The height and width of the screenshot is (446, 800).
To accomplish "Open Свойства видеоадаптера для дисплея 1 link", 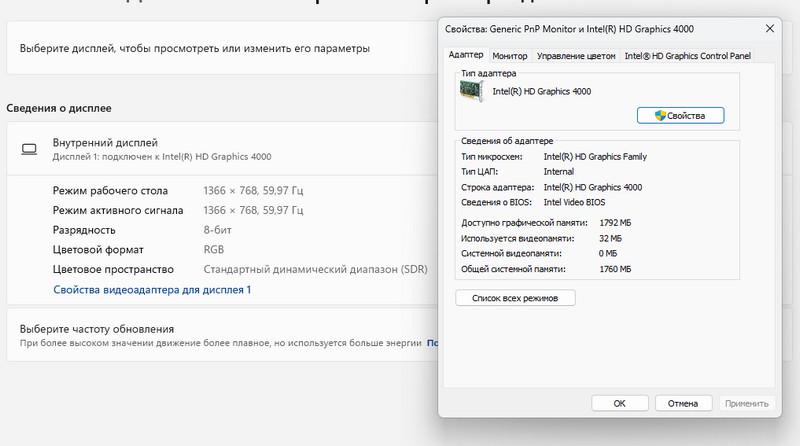I will [152, 289].
